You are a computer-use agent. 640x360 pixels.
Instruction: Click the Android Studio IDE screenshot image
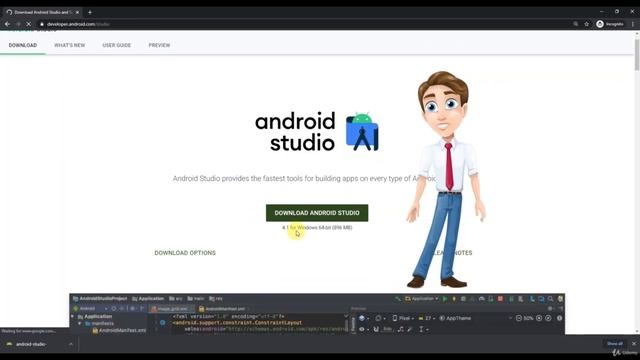click(317, 314)
